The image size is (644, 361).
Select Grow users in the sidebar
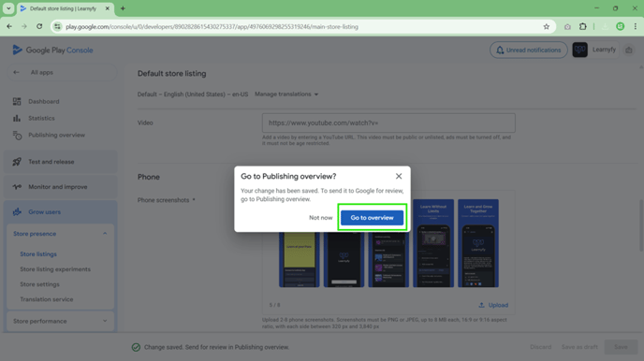[61, 211]
